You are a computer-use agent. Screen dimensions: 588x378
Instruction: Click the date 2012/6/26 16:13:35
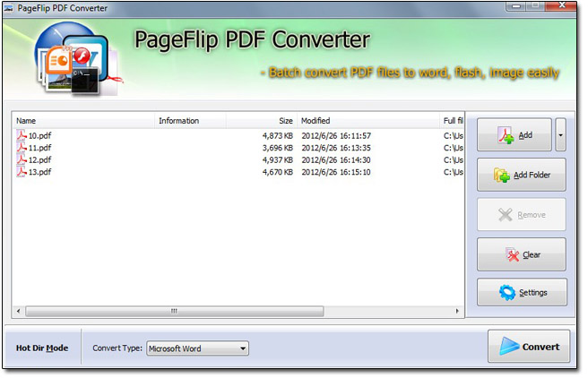(x=336, y=148)
